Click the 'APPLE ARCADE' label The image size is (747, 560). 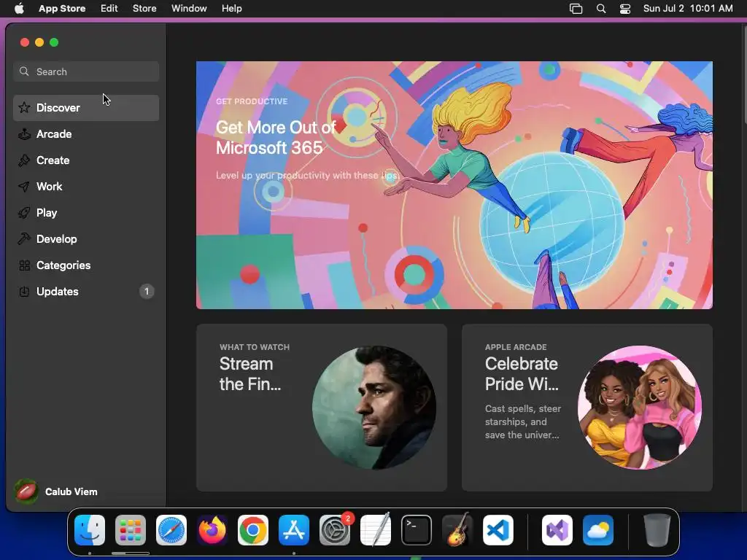(x=516, y=347)
